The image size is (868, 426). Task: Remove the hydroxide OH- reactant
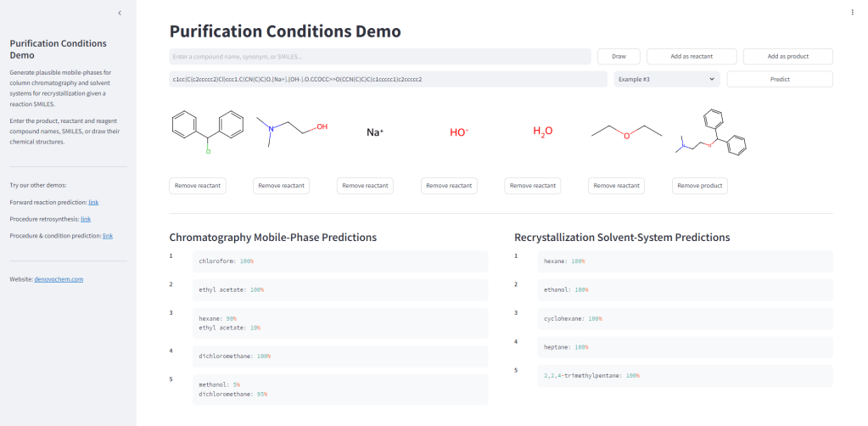[449, 186]
